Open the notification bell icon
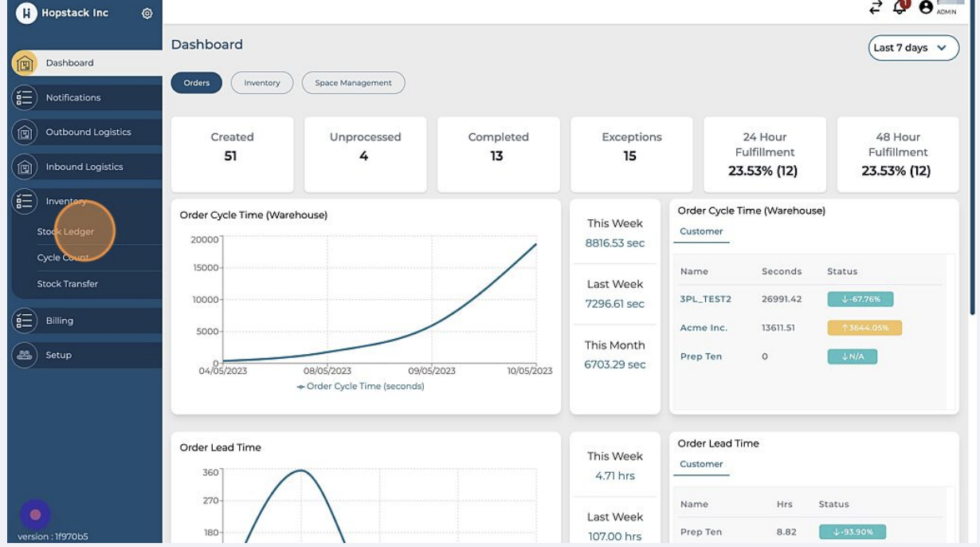The image size is (980, 547). coord(900,7)
